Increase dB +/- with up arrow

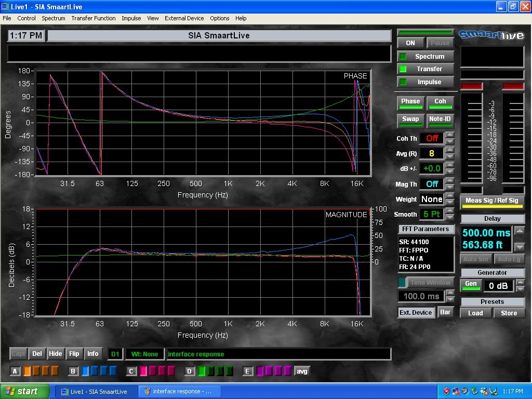[x=450, y=165]
